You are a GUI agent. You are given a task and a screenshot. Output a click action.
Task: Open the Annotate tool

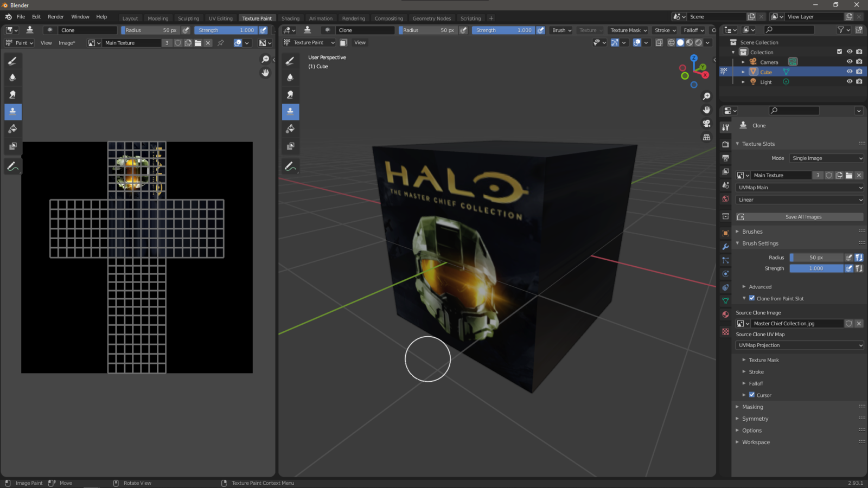[12, 166]
